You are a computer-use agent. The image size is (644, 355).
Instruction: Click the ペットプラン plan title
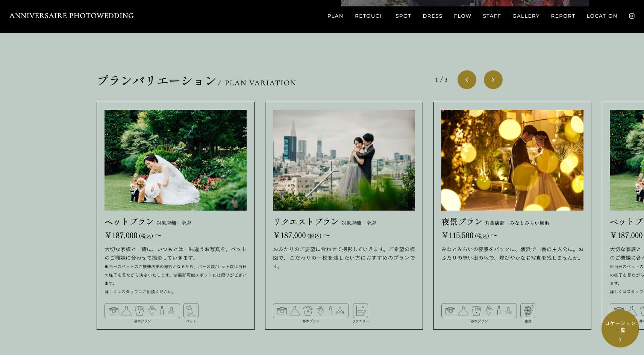pos(129,222)
